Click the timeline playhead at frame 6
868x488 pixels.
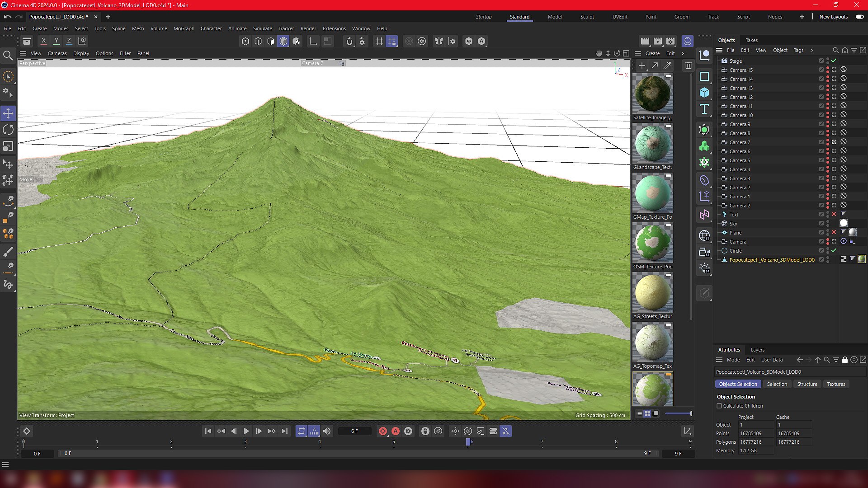tap(468, 442)
